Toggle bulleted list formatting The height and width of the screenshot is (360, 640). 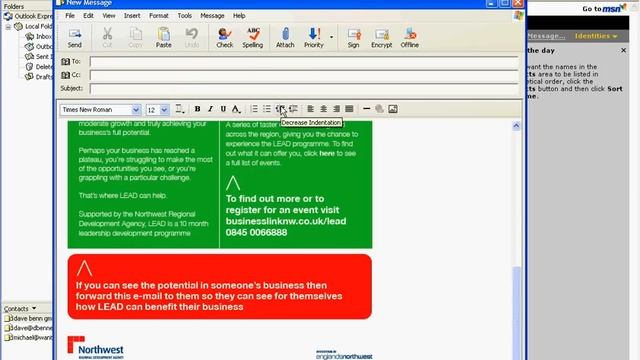(267, 109)
